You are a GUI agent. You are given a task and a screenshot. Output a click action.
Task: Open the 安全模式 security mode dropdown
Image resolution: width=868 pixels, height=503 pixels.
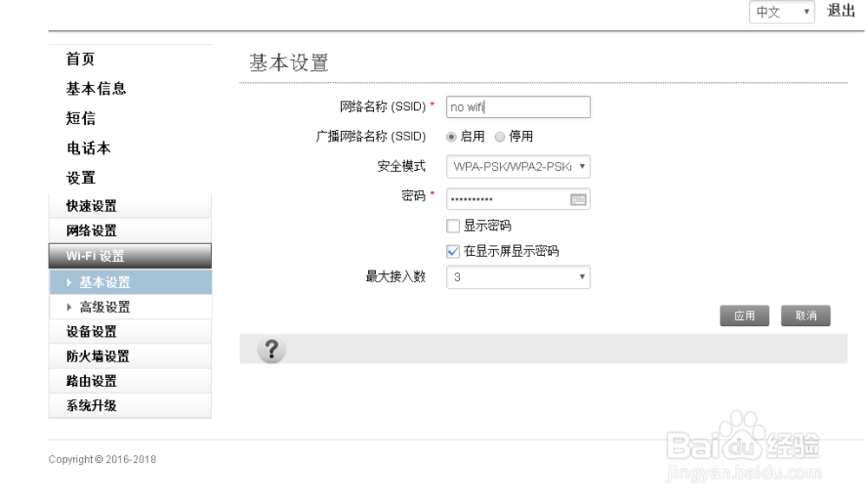[518, 167]
